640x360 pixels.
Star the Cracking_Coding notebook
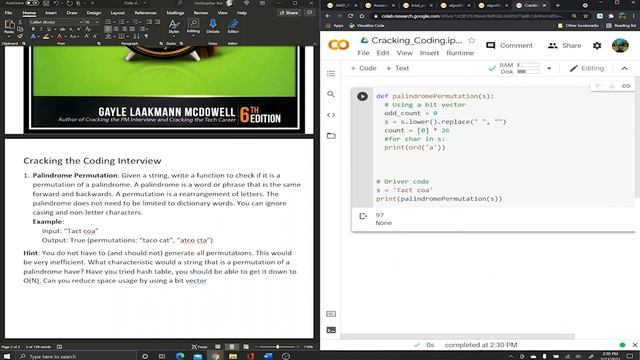(471, 40)
